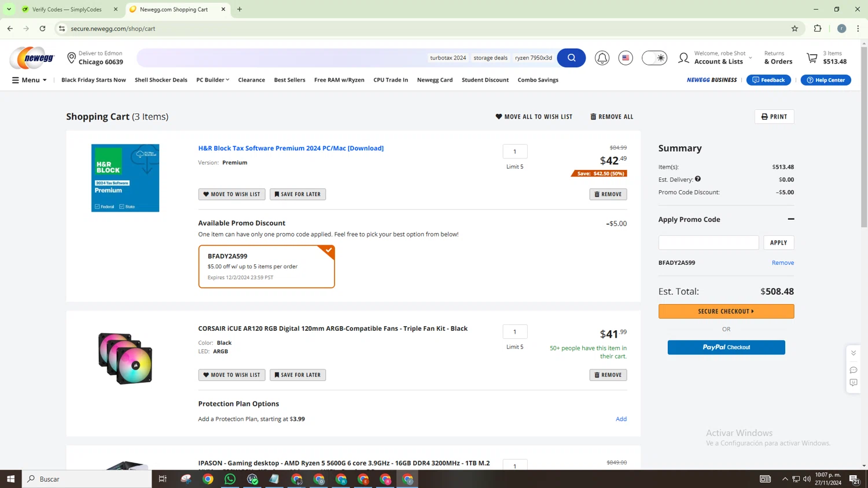The width and height of the screenshot is (868, 488).
Task: Open the notifications bell
Action: tap(602, 58)
